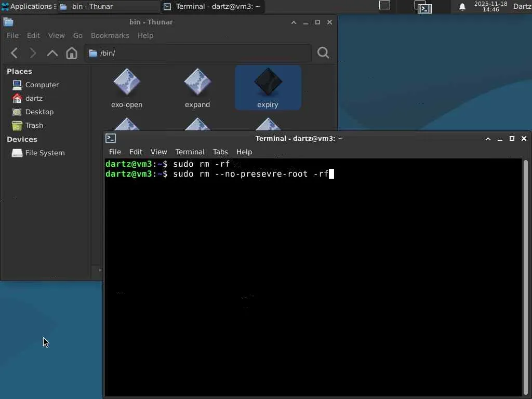Image resolution: width=532 pixels, height=399 pixels.
Task: Open Thunar Bookmarks menu
Action: point(110,35)
